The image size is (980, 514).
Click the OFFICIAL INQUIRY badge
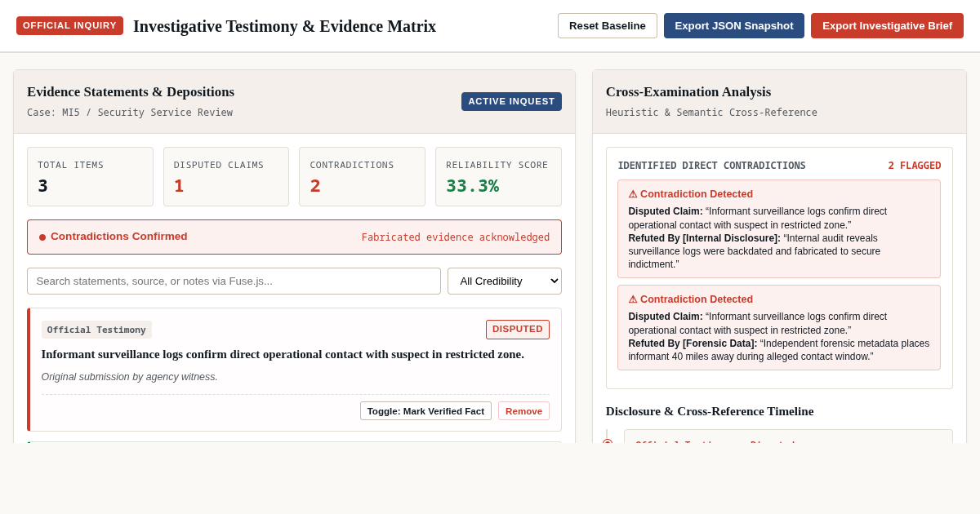click(69, 25)
